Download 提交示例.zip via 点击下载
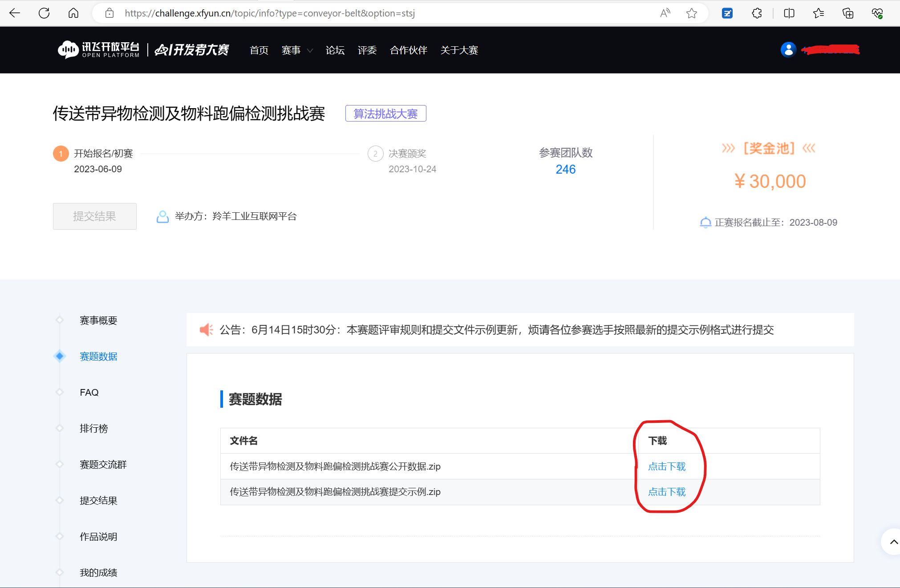This screenshot has height=588, width=900. [x=667, y=492]
